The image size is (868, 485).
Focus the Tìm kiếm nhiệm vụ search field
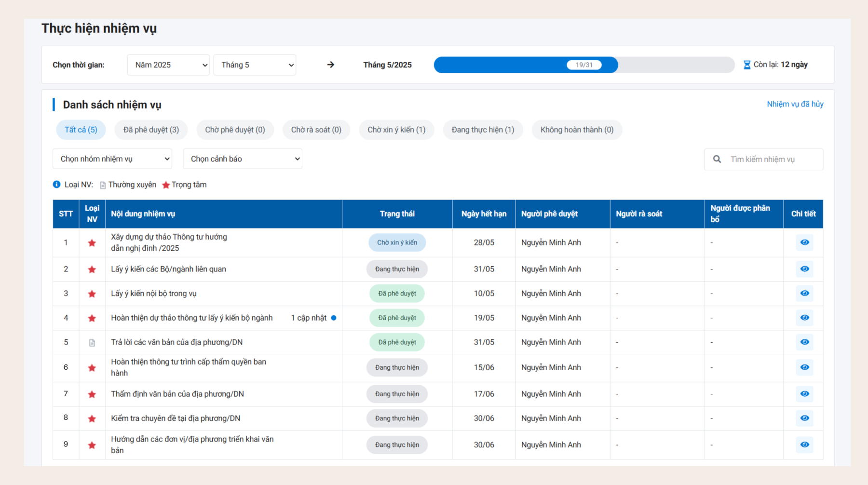tap(772, 160)
